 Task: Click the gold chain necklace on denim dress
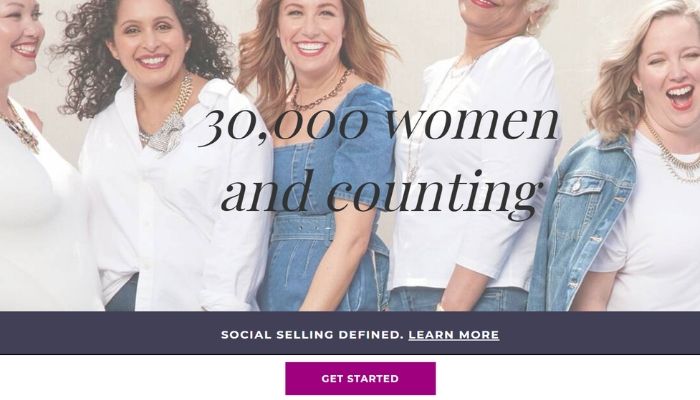(x=321, y=94)
